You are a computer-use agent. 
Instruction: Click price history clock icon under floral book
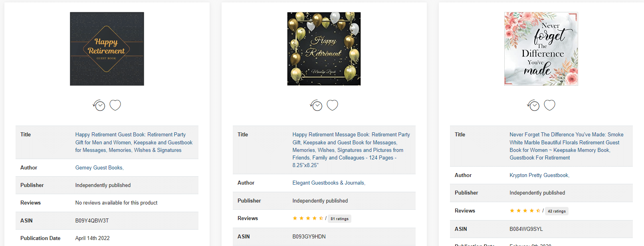click(533, 105)
